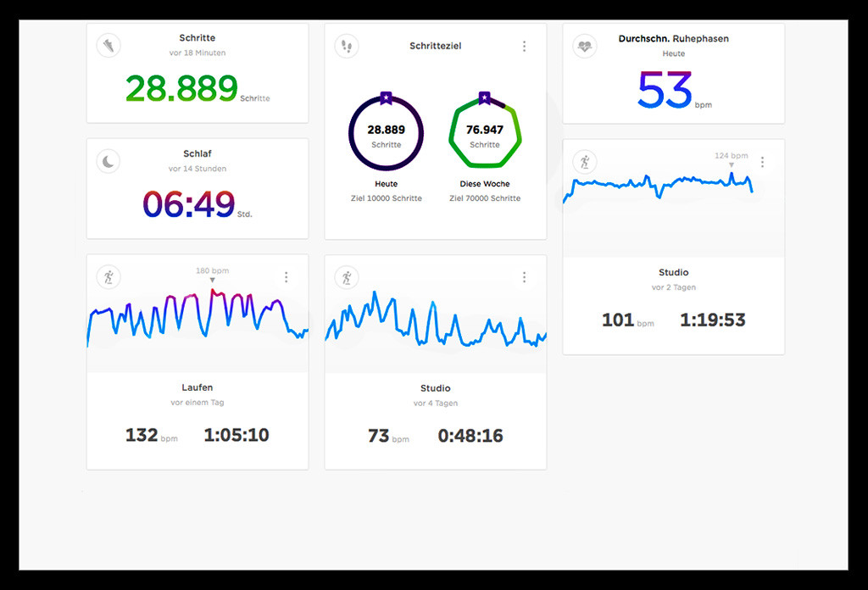Click the footprints icon in Schrittziel card
This screenshot has width=868, height=590.
346,46
